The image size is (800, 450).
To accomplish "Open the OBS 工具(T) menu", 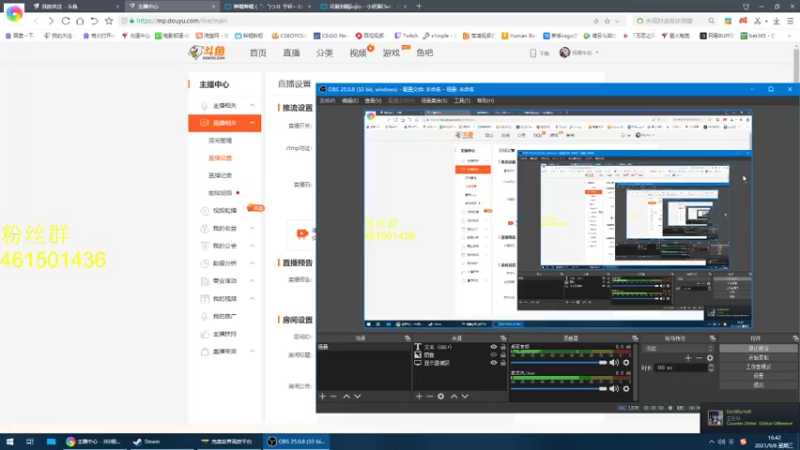I will click(462, 101).
